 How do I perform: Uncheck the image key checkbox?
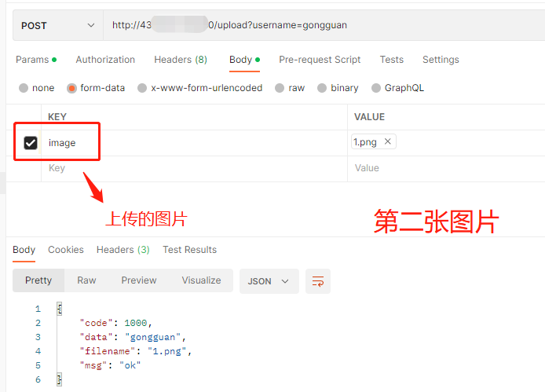coord(31,143)
